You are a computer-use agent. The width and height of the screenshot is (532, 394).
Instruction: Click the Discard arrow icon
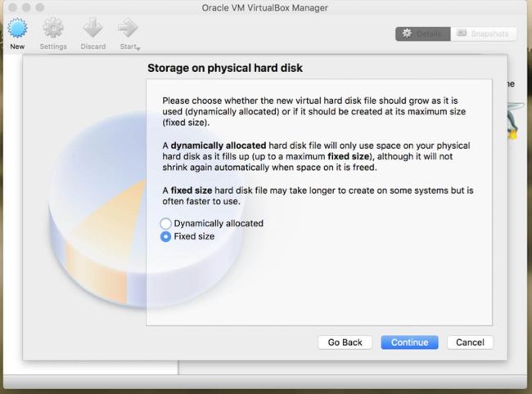coord(92,29)
